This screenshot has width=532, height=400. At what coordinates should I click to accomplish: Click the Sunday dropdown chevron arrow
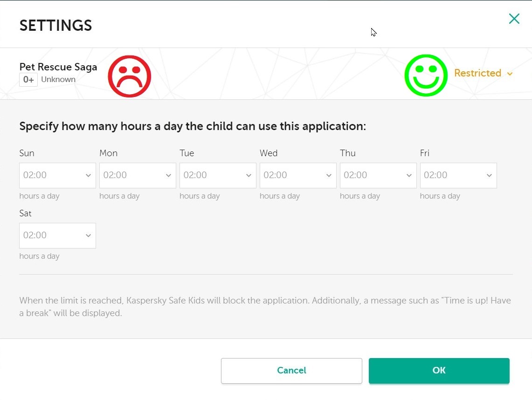point(88,176)
